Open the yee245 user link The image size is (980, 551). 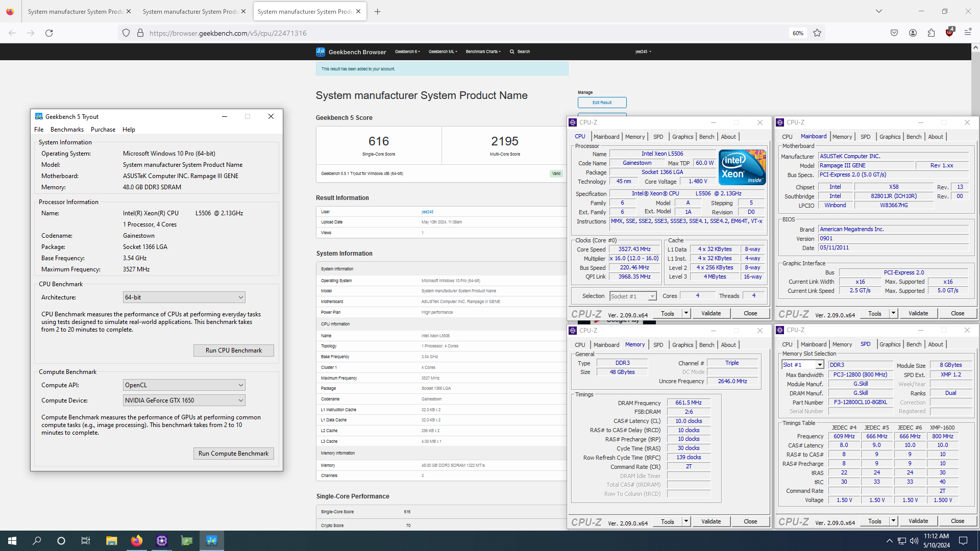(x=427, y=212)
